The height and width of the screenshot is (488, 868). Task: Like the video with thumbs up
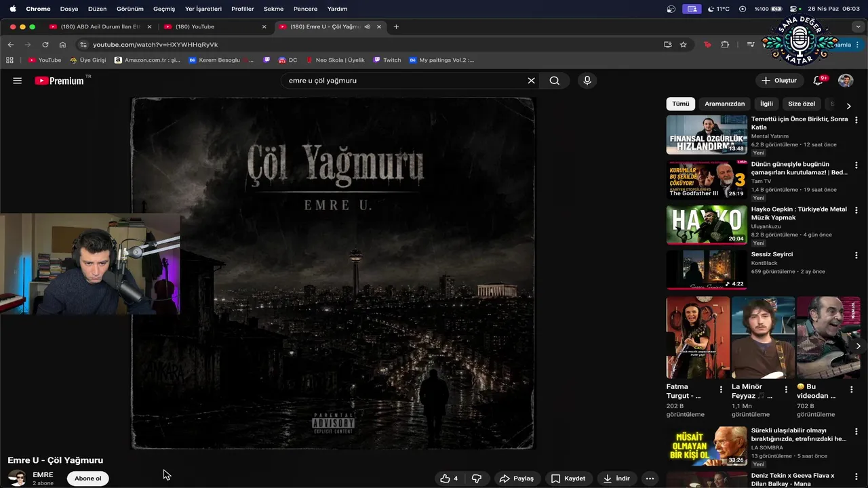[449, 479]
